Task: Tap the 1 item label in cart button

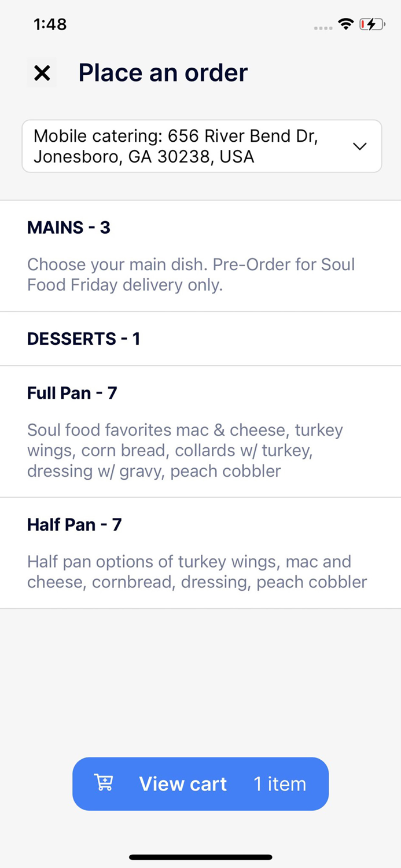Action: pyautogui.click(x=280, y=784)
